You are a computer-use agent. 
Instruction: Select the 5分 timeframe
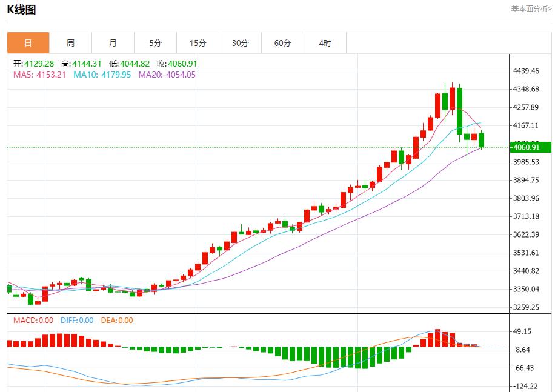point(155,42)
